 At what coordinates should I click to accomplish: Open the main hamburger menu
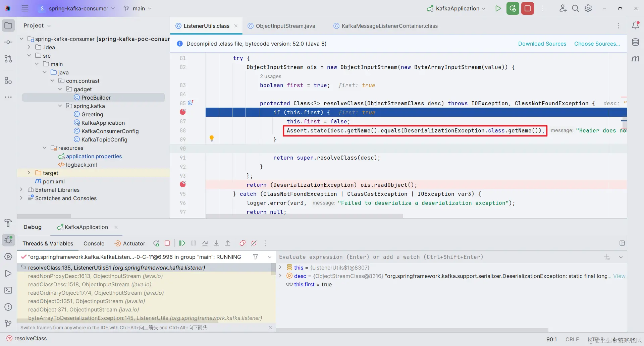25,8
